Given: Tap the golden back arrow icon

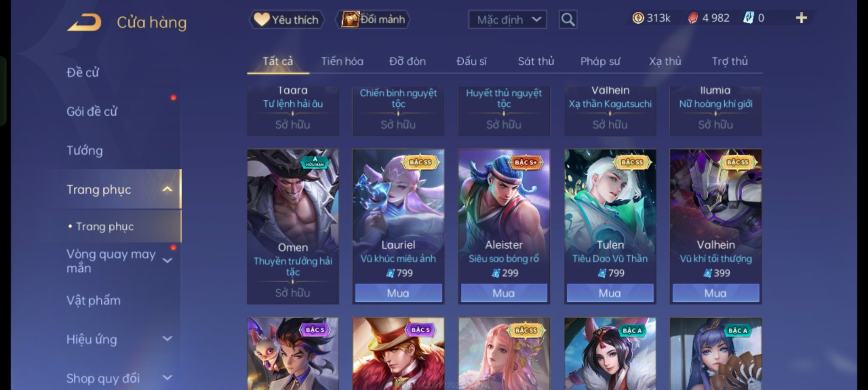Looking at the screenshot, I should coord(84,22).
